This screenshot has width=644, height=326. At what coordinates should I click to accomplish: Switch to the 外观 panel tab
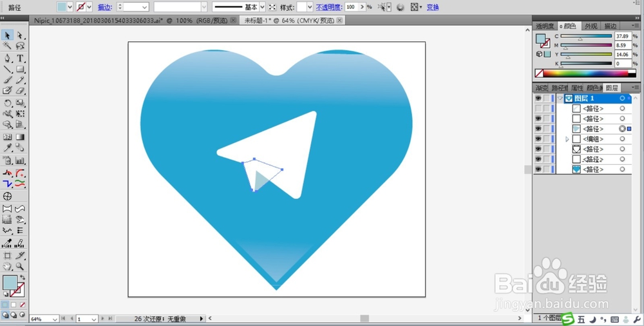pyautogui.click(x=591, y=26)
